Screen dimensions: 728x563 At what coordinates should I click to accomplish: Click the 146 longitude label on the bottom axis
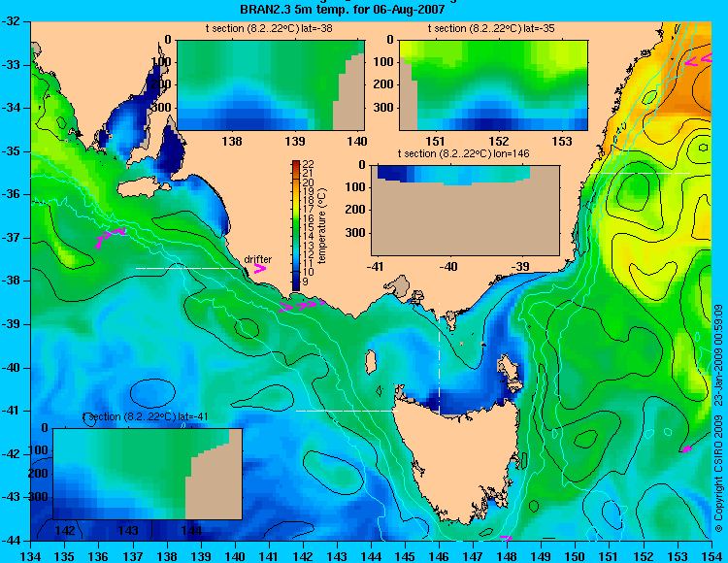(x=439, y=556)
